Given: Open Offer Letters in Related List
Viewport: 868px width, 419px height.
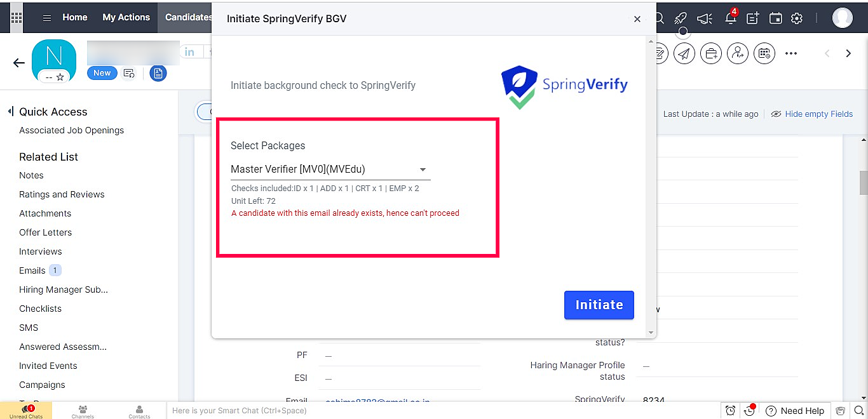Looking at the screenshot, I should tap(45, 232).
